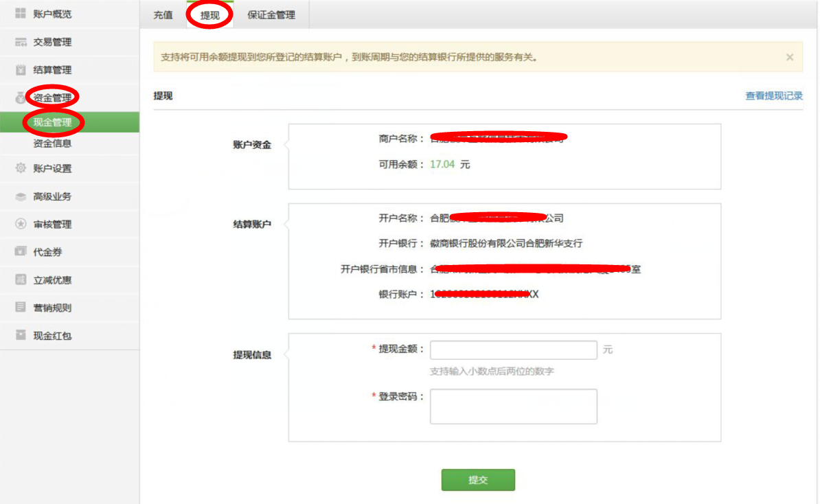Screen dimensions: 820x504
Task: Switch to the 保证金管理 tab
Action: click(x=271, y=15)
